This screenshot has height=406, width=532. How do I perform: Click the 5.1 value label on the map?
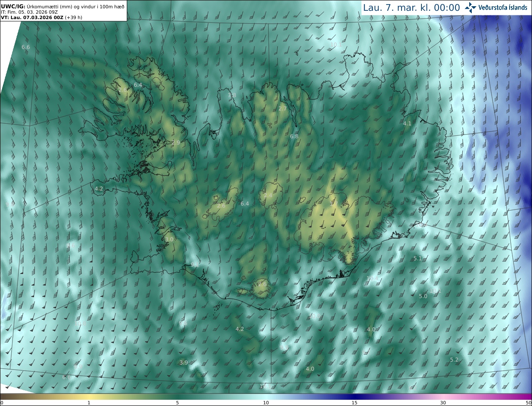(x=418, y=259)
